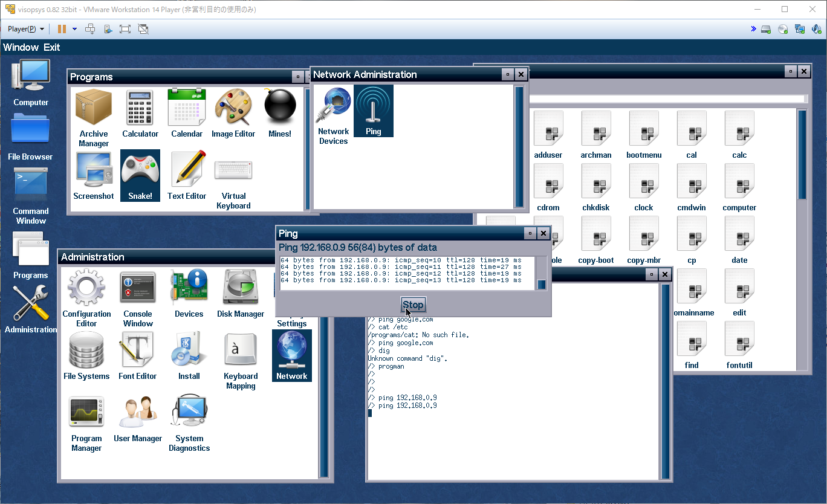Open the Screenshot utility

pyautogui.click(x=94, y=176)
